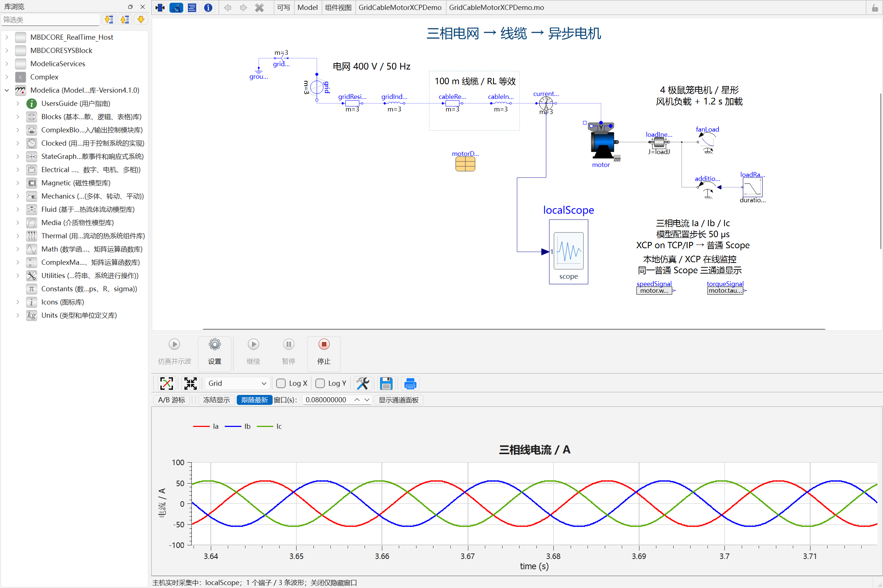Click the expand-all icon in the library browser

click(x=109, y=19)
